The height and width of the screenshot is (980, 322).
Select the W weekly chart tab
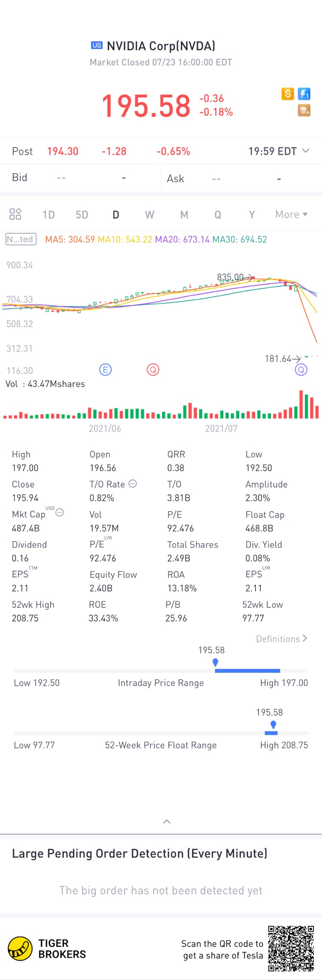(x=149, y=214)
